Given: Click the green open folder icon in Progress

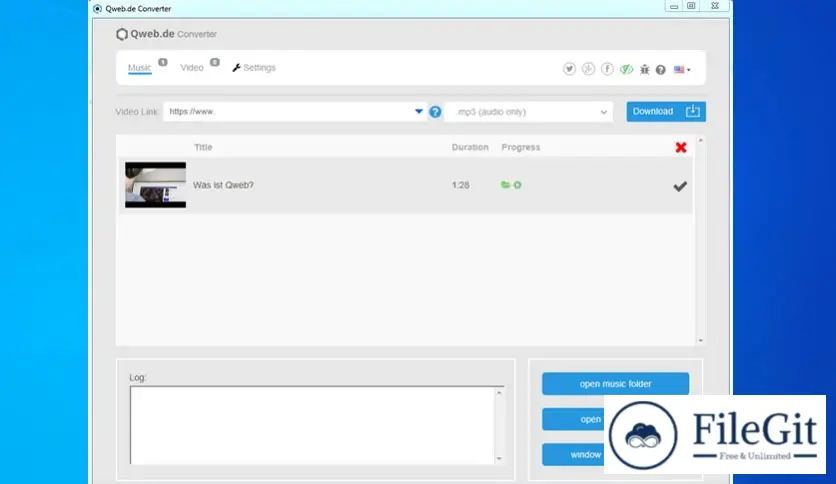Looking at the screenshot, I should pyautogui.click(x=505, y=185).
